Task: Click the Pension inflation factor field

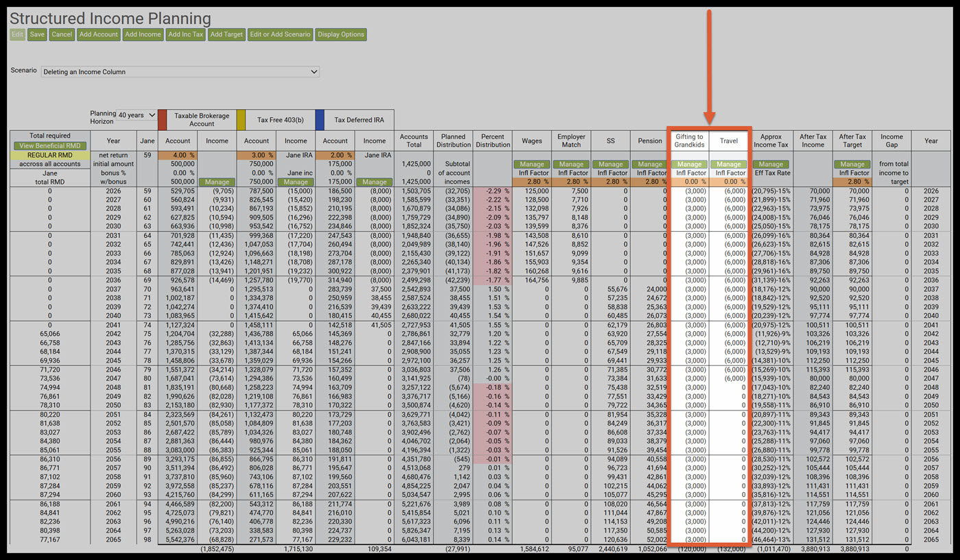Action: point(649,182)
